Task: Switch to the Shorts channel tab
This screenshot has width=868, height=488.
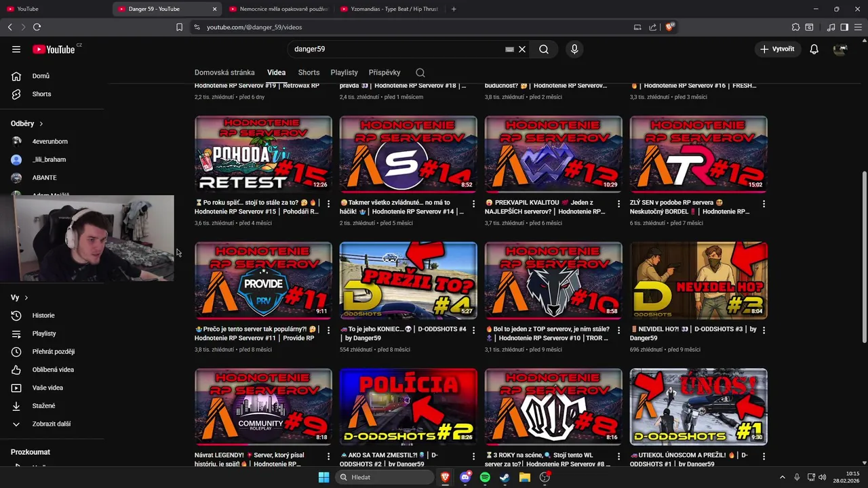Action: point(309,73)
